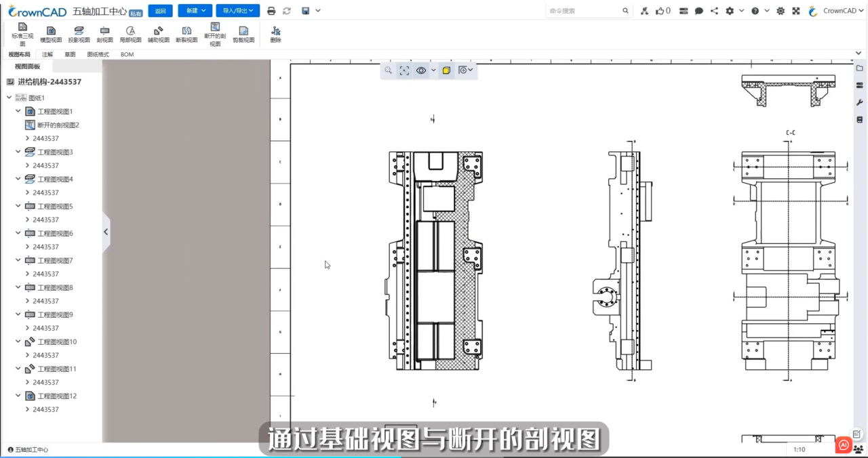This screenshot has width=868, height=458.
Task: Expand 2443537 under 工程图视图5
Action: click(x=27, y=220)
